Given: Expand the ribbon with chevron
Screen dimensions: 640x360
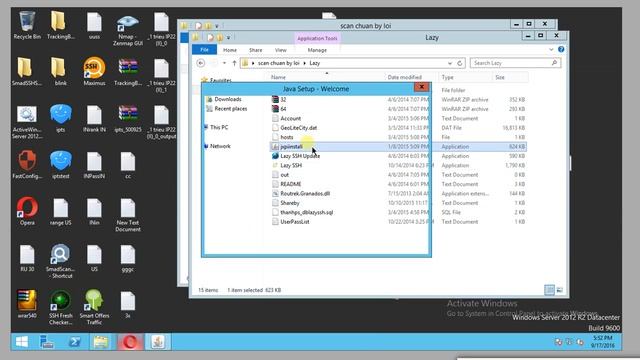Looking at the screenshot, I should coord(551,49).
